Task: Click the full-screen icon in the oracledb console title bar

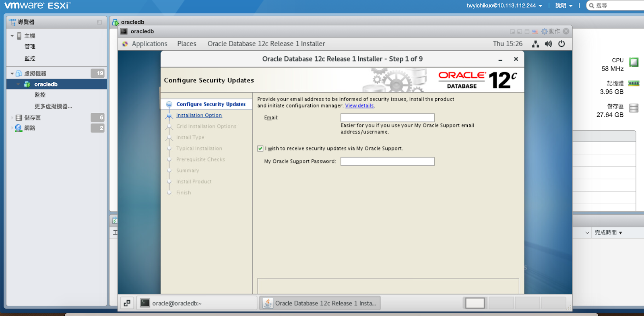Action: 527,31
